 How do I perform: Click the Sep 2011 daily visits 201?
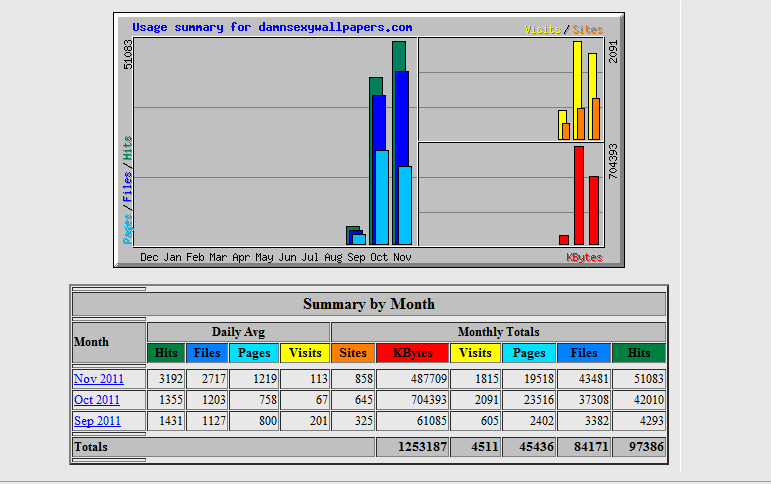point(319,421)
